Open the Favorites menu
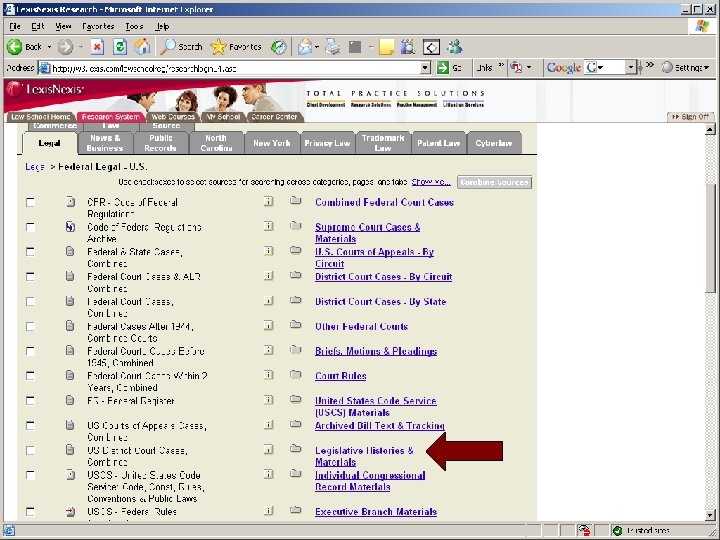This screenshot has width=720, height=540. click(x=98, y=26)
